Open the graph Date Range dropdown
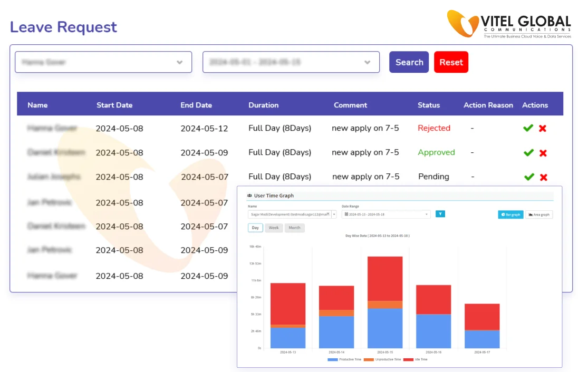The image size is (588, 372). 386,214
